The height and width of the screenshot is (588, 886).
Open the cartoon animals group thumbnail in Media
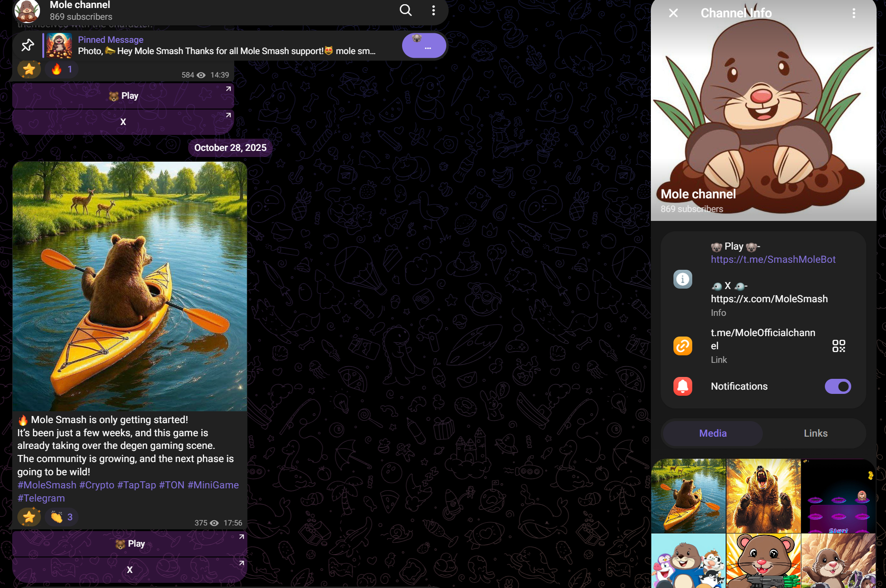pos(688,561)
